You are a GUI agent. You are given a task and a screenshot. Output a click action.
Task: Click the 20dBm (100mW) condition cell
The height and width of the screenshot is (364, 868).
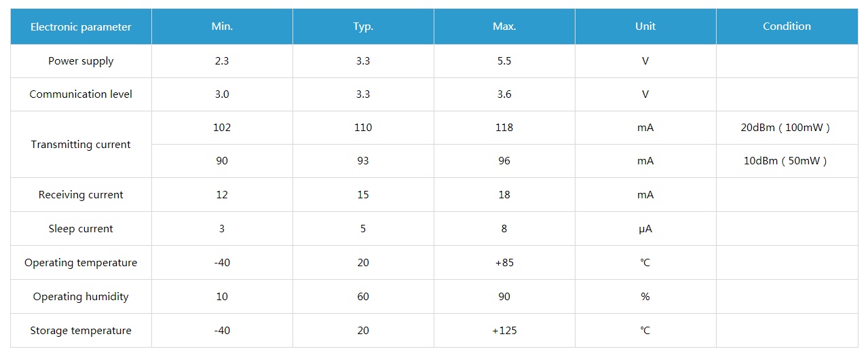[x=785, y=128]
